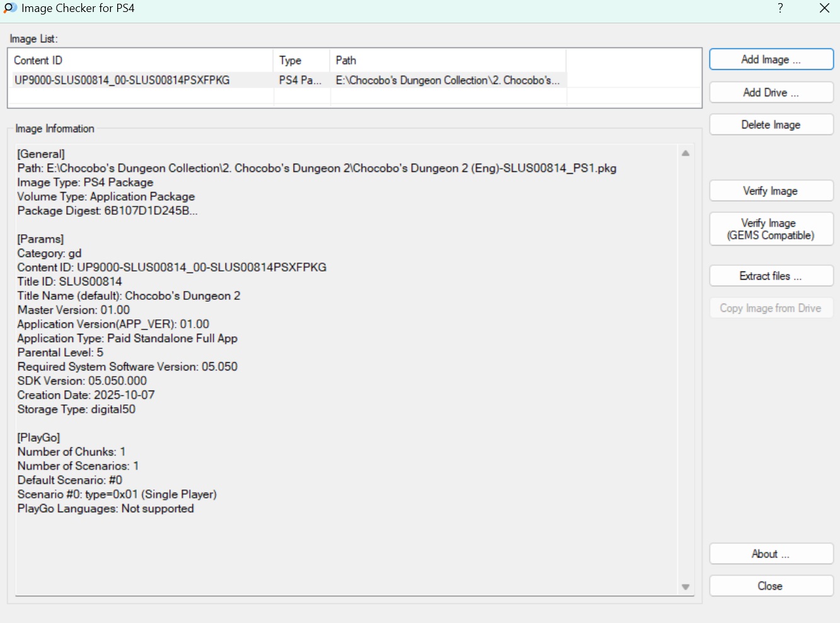
Task: Click the question mark help button
Action: pyautogui.click(x=780, y=8)
